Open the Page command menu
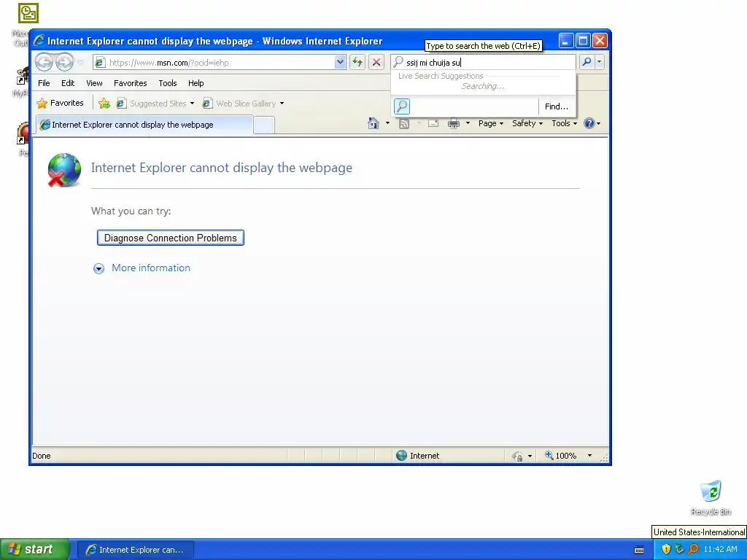Screen dimensions: 747x560 coord(491,123)
